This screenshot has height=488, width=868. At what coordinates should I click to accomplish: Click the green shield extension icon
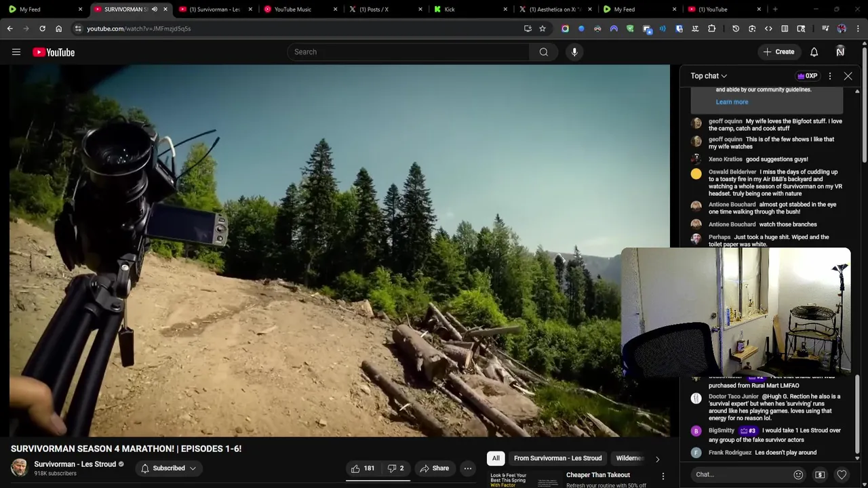pyautogui.click(x=630, y=28)
